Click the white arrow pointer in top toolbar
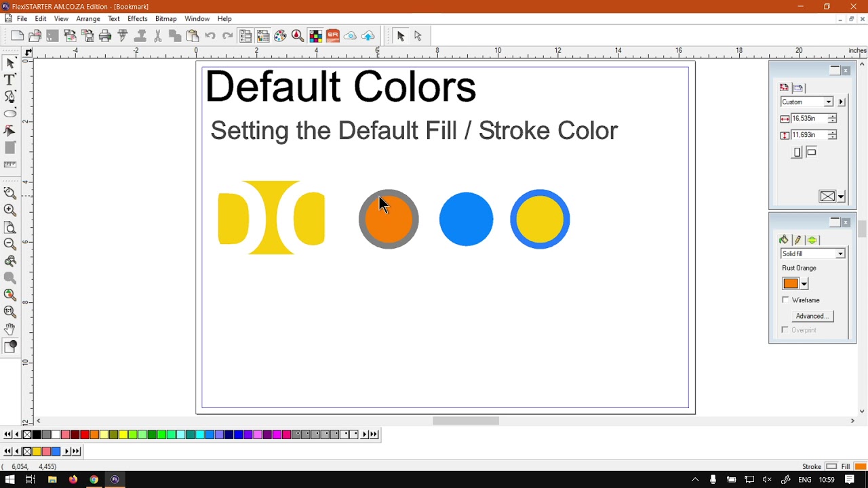 pos(418,36)
